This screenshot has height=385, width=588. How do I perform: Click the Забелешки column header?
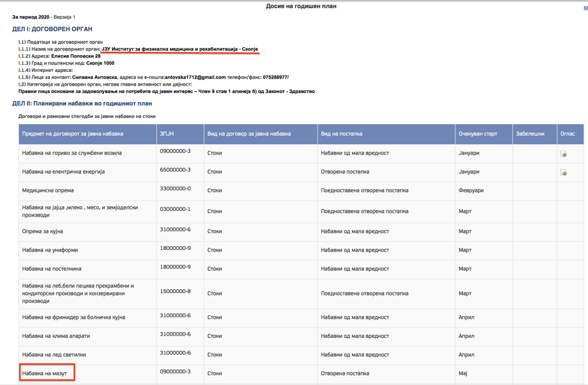(x=535, y=134)
